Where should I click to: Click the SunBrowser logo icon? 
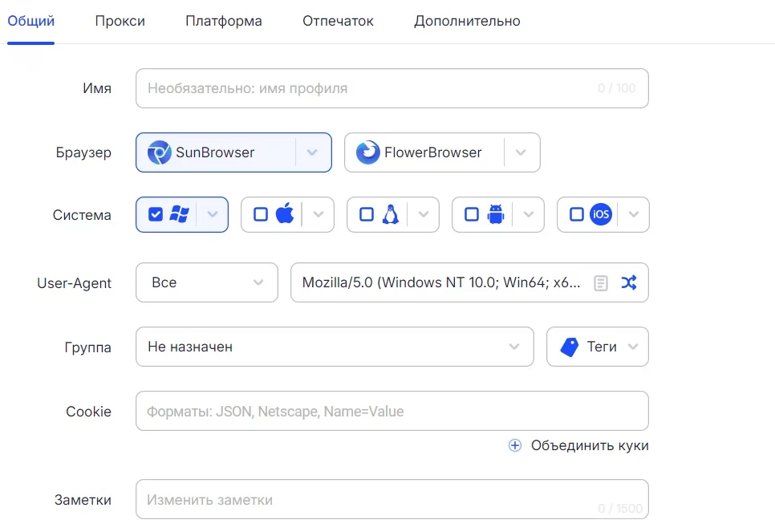159,152
